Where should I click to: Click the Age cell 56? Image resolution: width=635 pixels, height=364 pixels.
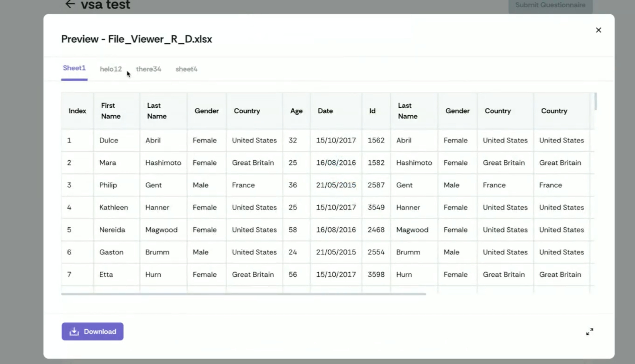297,275
